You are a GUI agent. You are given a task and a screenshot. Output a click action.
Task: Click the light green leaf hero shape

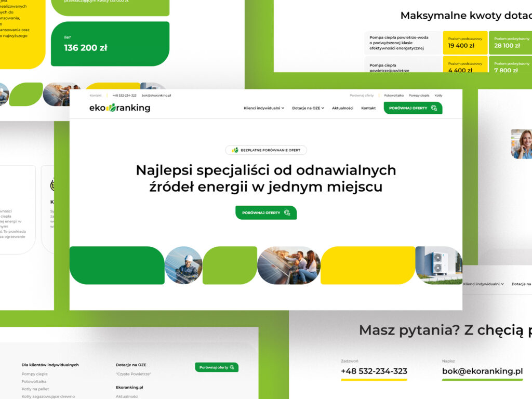click(230, 265)
